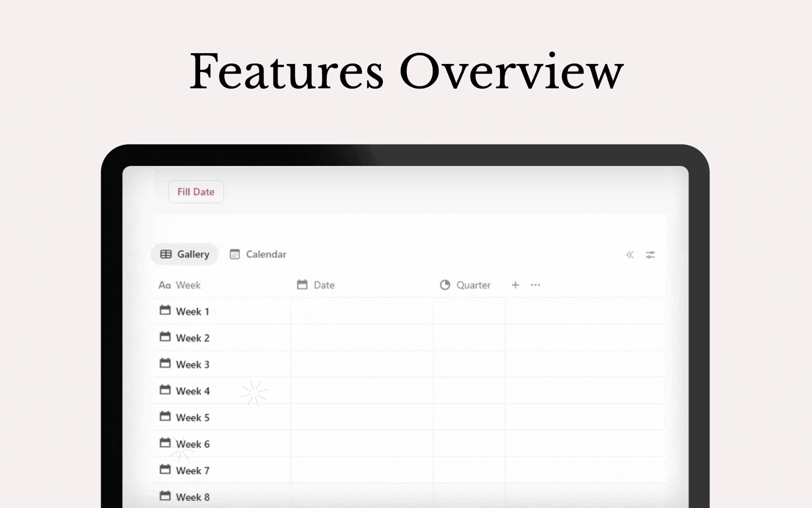
Task: Switch to the Gallery view tab
Action: tap(185, 254)
